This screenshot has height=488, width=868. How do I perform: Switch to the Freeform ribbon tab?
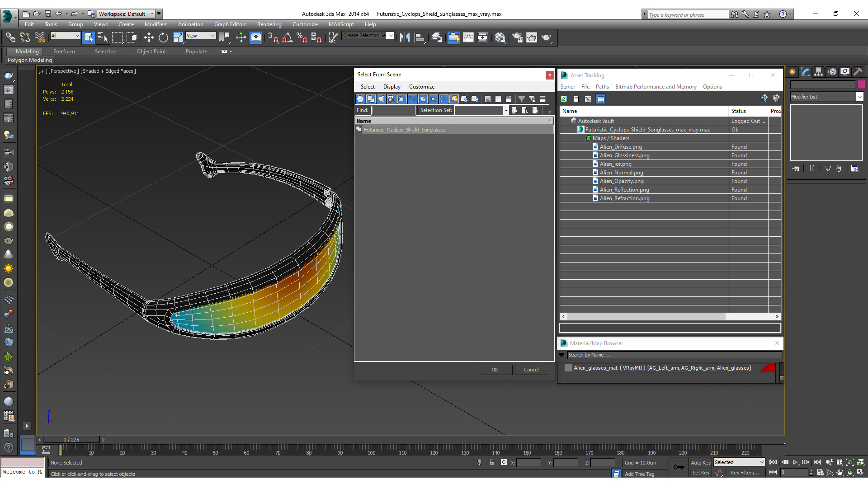point(64,52)
